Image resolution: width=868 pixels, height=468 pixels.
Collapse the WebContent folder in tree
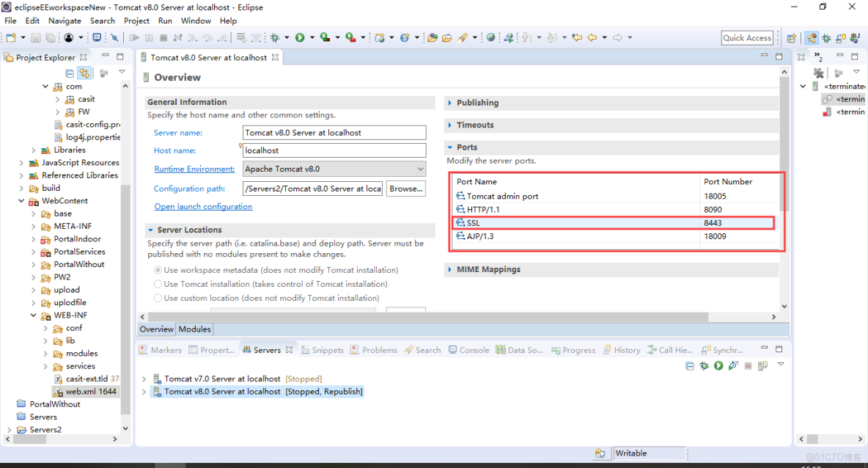[x=21, y=201]
